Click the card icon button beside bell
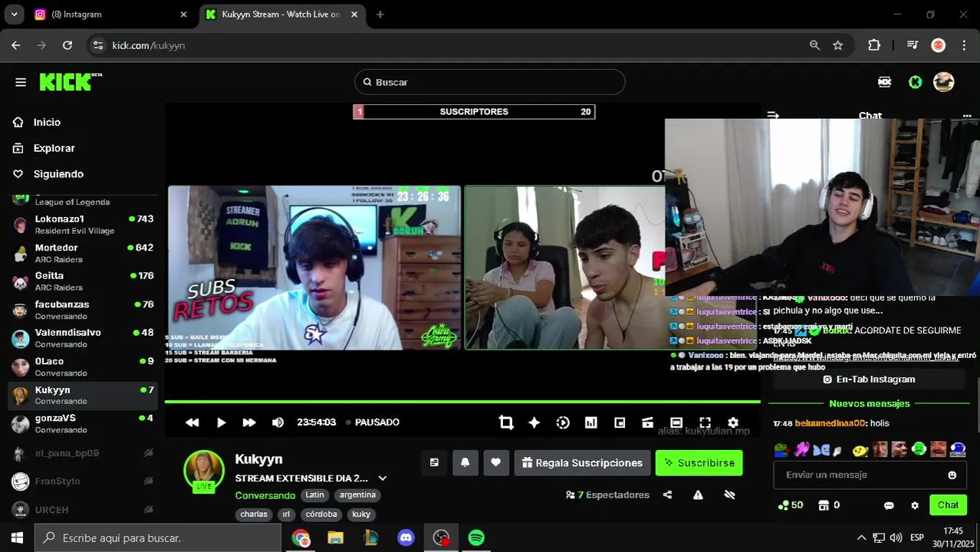Screen dimensions: 980x552 click(434, 462)
